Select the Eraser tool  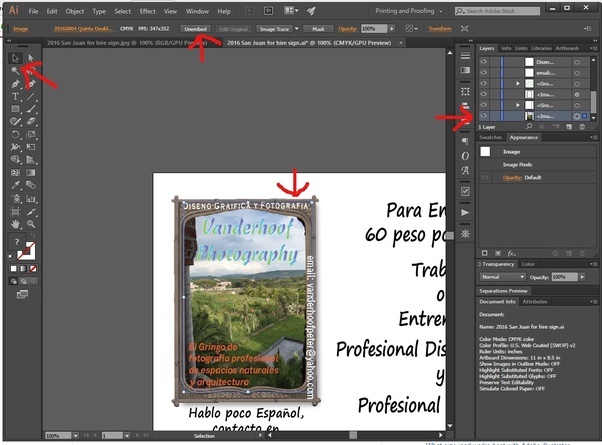pyautogui.click(x=31, y=122)
